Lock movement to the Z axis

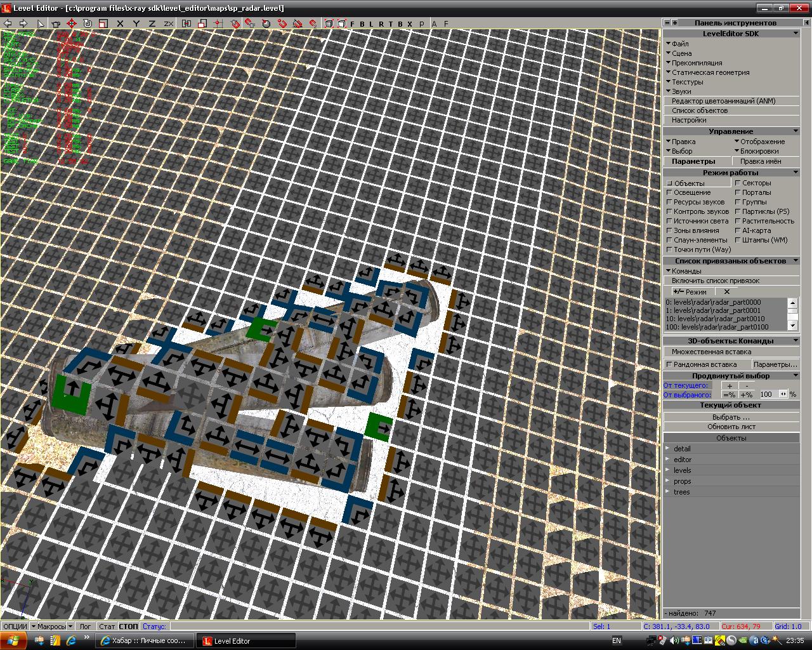click(152, 23)
